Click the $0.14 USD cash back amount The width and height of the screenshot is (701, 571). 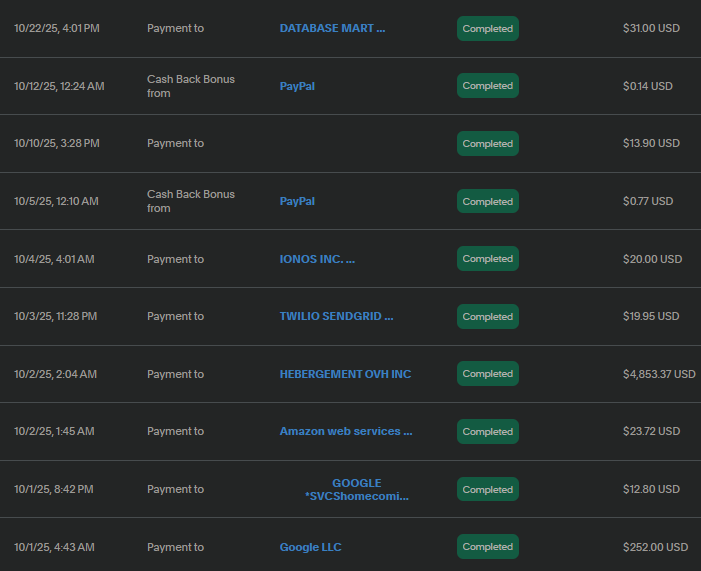(648, 86)
